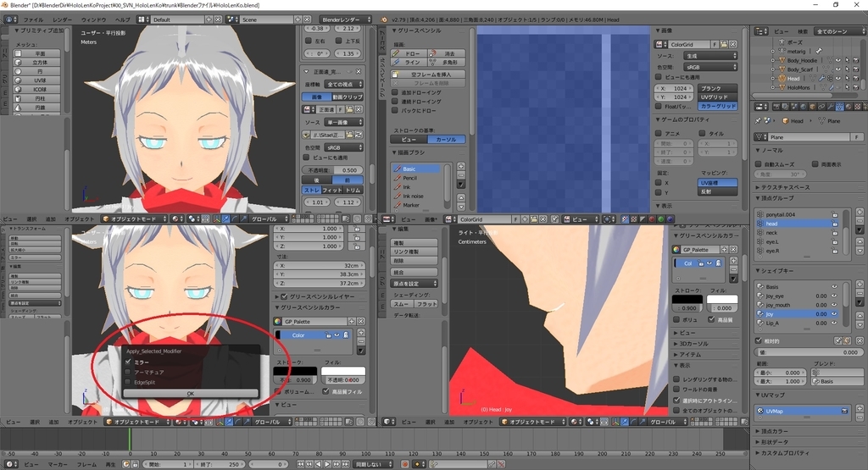The width and height of the screenshot is (868, 470).
Task: Open the World properties tab
Action: click(x=804, y=106)
